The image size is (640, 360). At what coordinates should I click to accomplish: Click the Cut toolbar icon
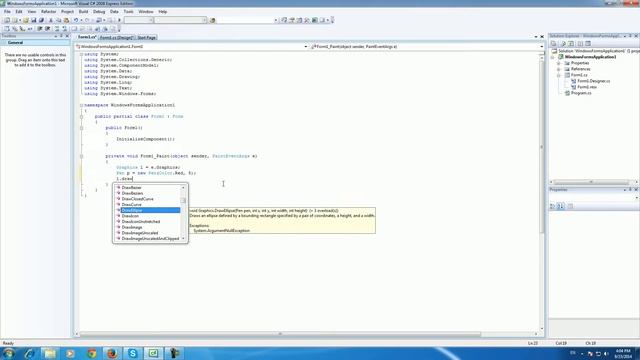[x=51, y=20]
